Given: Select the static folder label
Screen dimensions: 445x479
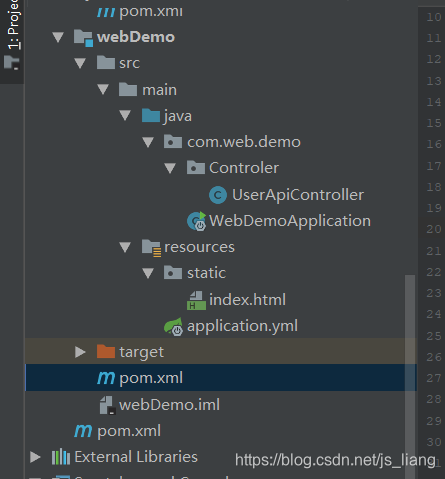Looking at the screenshot, I should 206,273.
